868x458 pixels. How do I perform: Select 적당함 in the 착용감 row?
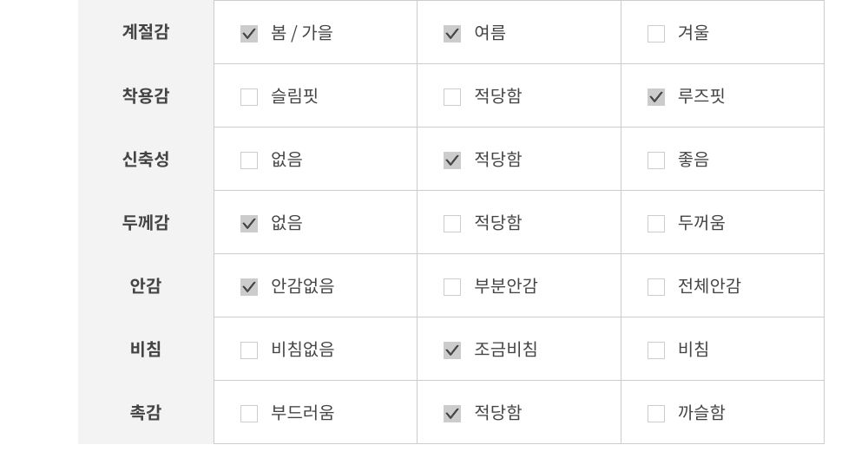tap(452, 97)
